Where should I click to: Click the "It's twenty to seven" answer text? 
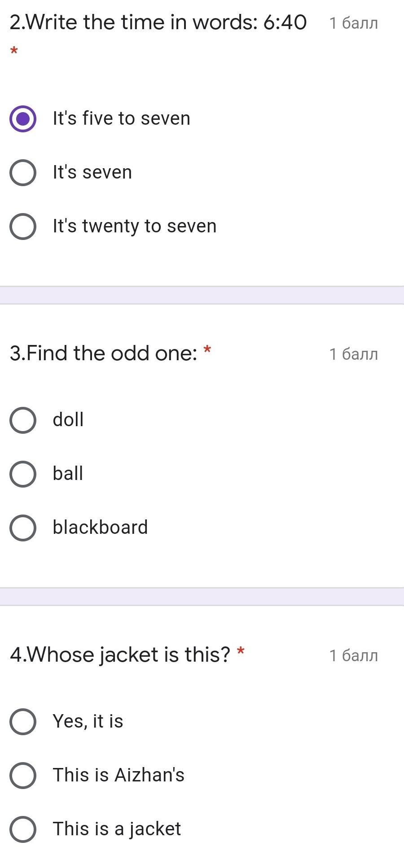135,226
